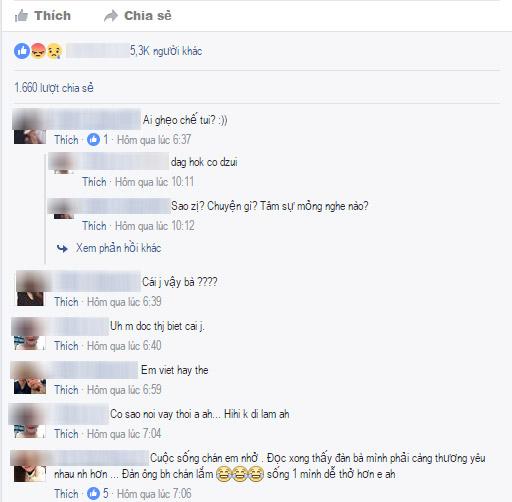The width and height of the screenshot is (512, 502).
Task: Click avatar of 'Cuộc sống chán em nhờ' commenter
Action: click(29, 466)
